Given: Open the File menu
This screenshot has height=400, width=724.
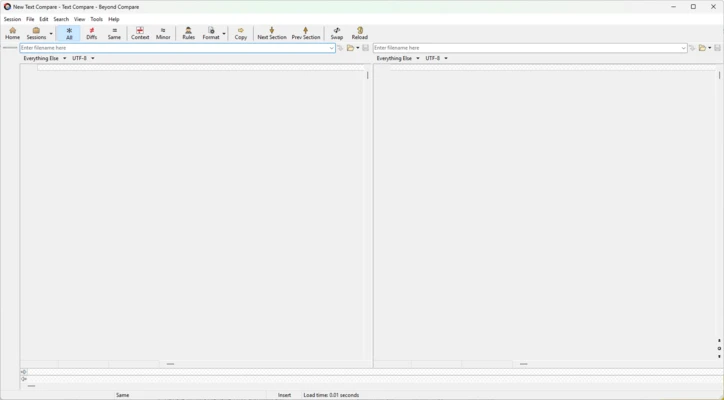Looking at the screenshot, I should coord(30,19).
